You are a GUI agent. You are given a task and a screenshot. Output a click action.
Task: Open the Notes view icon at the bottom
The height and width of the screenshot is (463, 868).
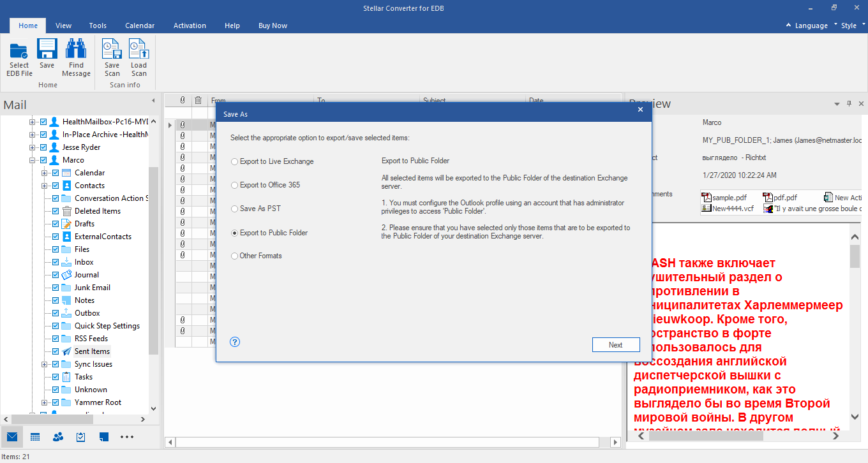(x=104, y=437)
